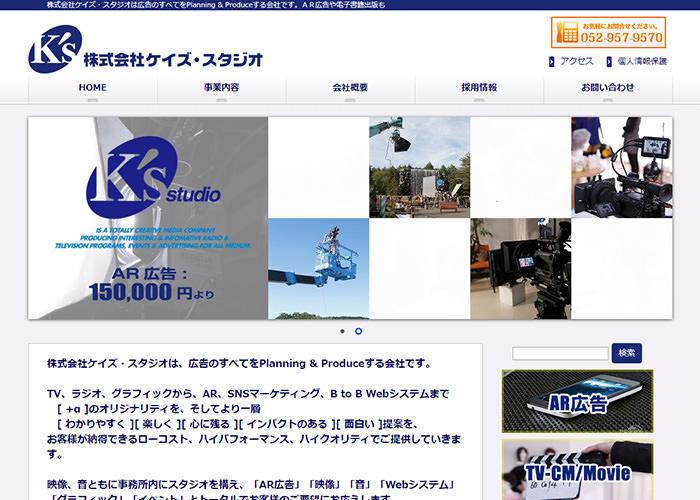Click the outdoor lighting crane photo
This screenshot has width=700, height=500.
(420, 167)
